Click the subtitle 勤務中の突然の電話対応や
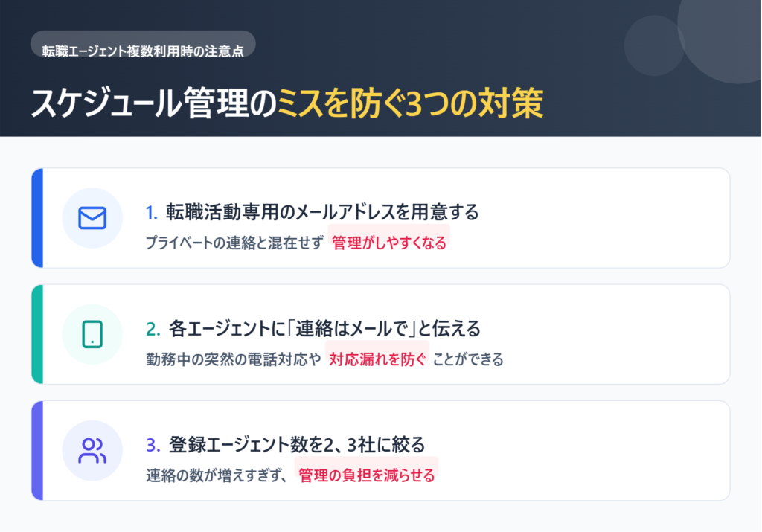The height and width of the screenshot is (532, 762). [234, 360]
